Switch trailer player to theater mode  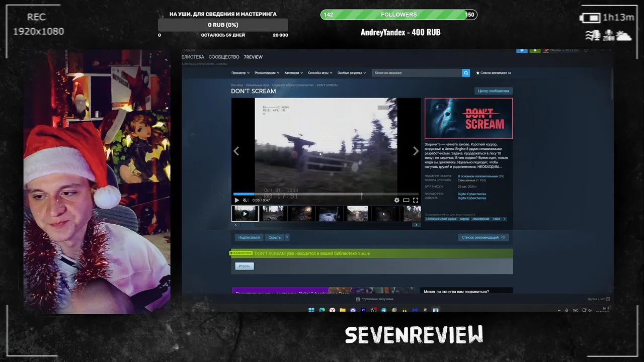point(406,200)
